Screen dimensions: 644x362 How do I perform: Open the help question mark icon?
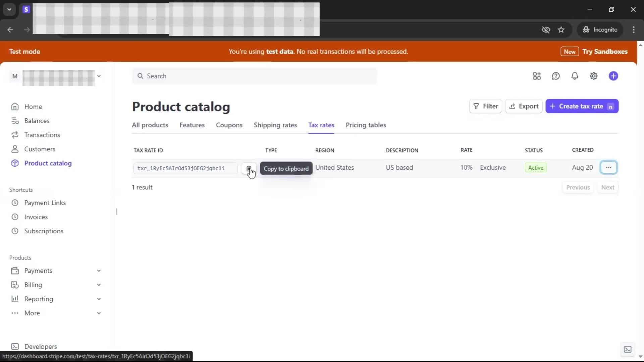pyautogui.click(x=556, y=76)
